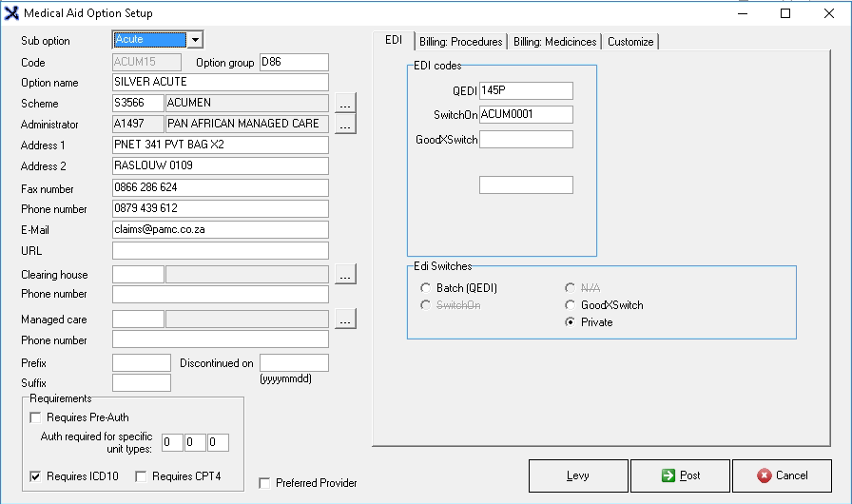Open Managed care lookup ellipsis button
Image resolution: width=852 pixels, height=504 pixels.
click(345, 320)
